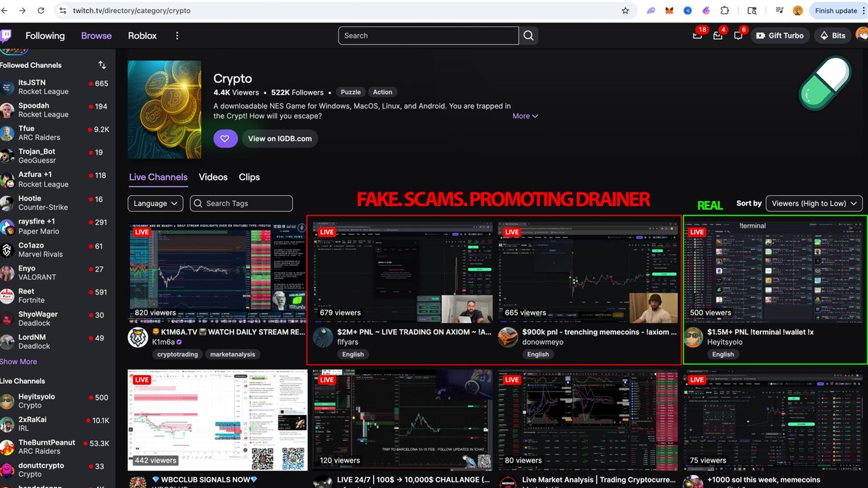Screen dimensions: 868x488
Task: Open the !terminal stream thumbnail with 500 viewers
Action: coord(773,271)
